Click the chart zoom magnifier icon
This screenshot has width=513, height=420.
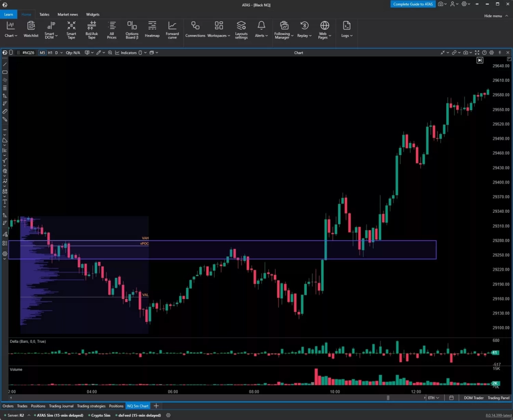110,52
